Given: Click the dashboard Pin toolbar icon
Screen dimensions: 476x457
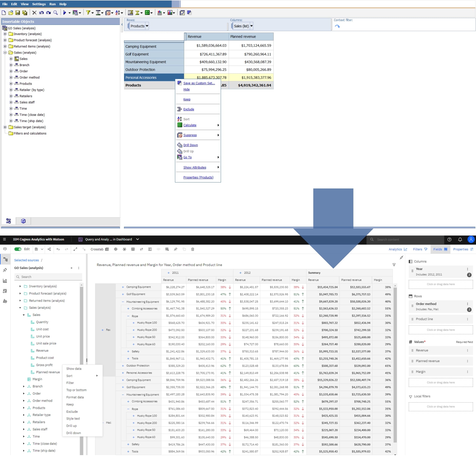Looking at the screenshot, I should (176, 249).
